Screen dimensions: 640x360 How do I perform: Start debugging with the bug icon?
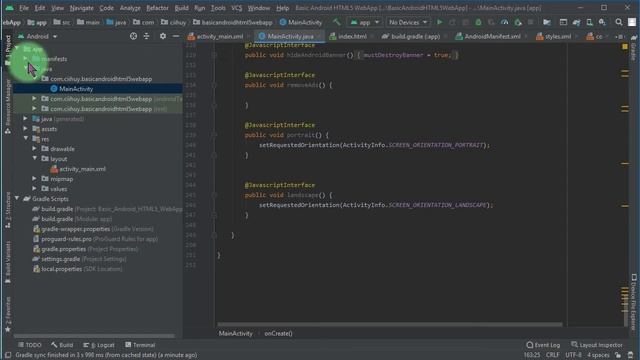[478, 22]
